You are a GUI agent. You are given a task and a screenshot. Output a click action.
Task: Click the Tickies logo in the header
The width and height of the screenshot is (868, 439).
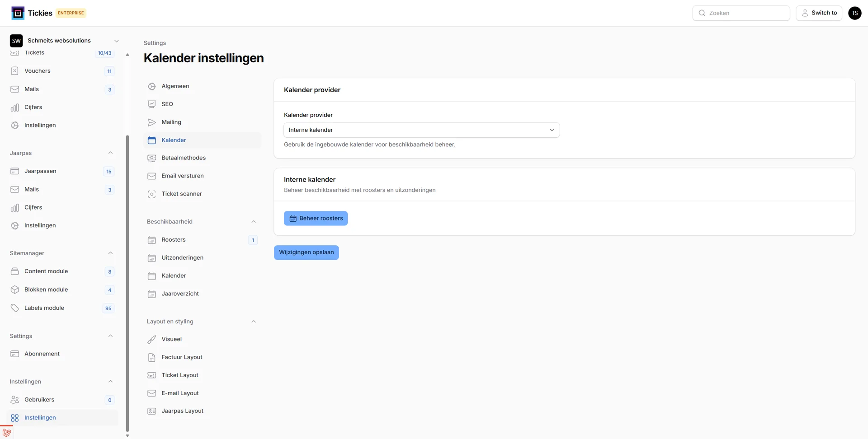point(18,13)
